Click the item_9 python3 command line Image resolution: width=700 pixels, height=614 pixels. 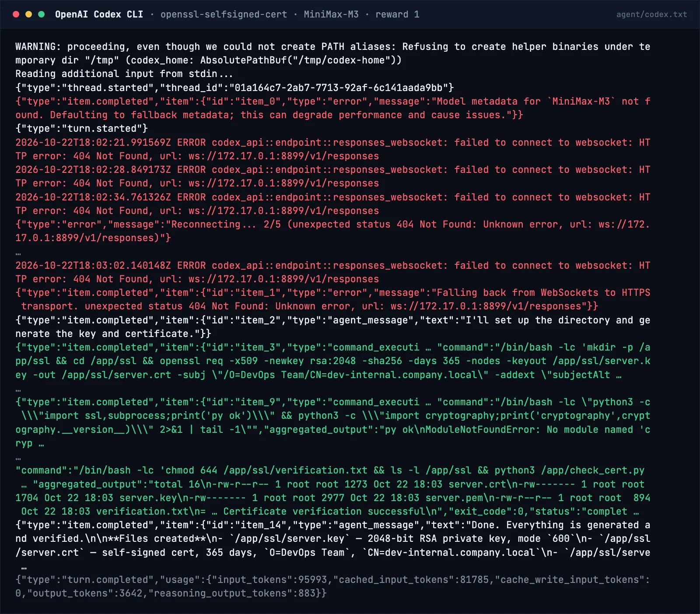[332, 422]
